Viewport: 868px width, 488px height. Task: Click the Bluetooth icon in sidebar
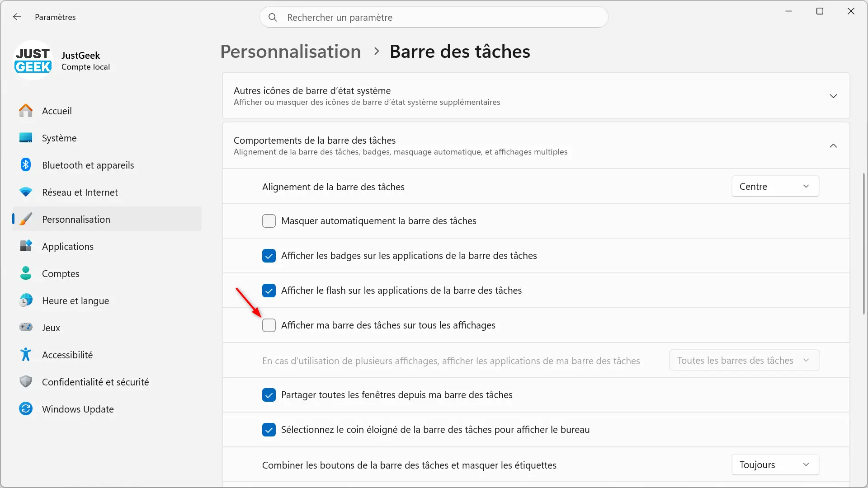26,165
